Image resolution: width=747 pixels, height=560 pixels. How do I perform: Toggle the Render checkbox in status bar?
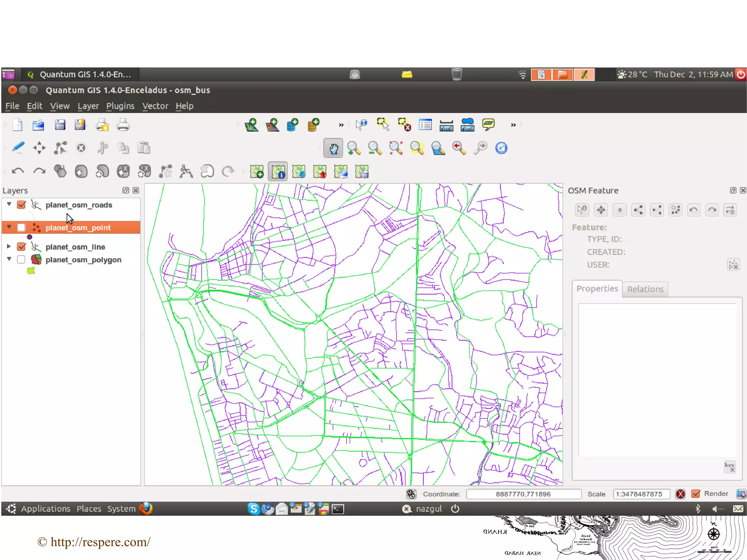[696, 494]
